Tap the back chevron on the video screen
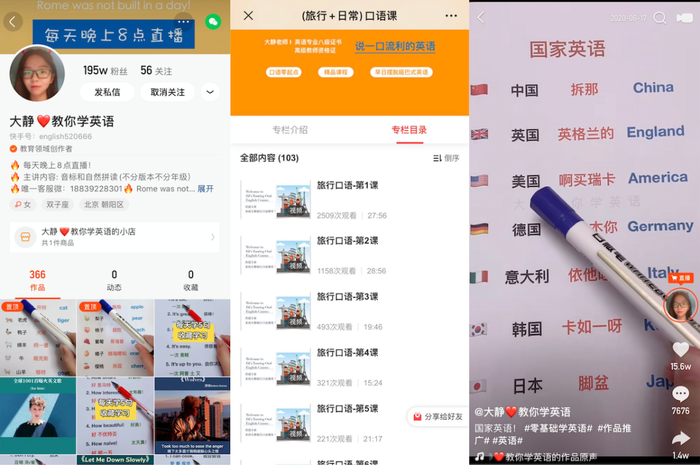This screenshot has height=465, width=700. coord(481,18)
